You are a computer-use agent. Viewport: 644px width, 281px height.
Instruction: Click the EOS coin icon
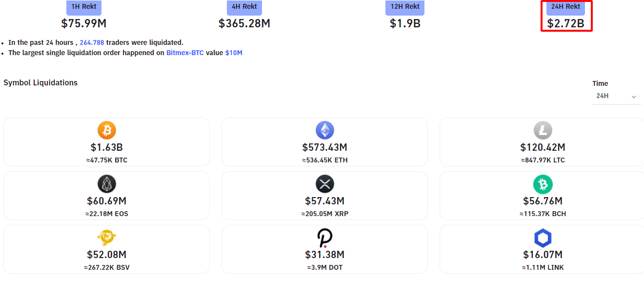pyautogui.click(x=107, y=184)
